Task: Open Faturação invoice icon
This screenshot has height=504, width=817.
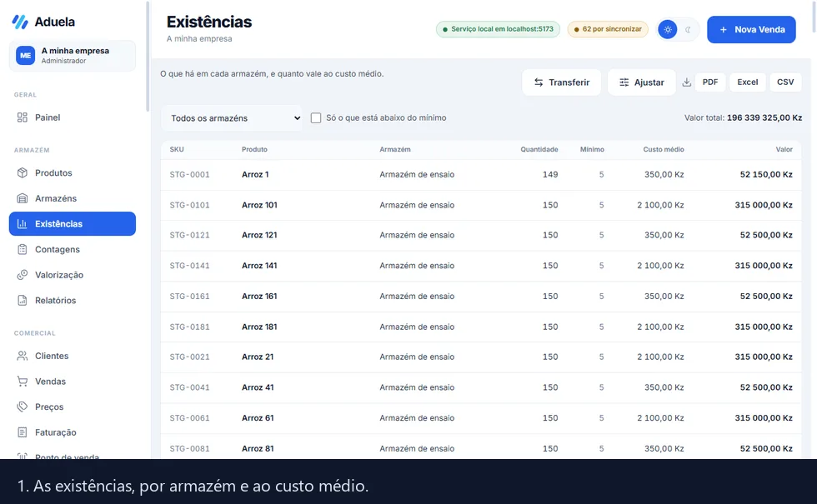Action: (x=22, y=432)
